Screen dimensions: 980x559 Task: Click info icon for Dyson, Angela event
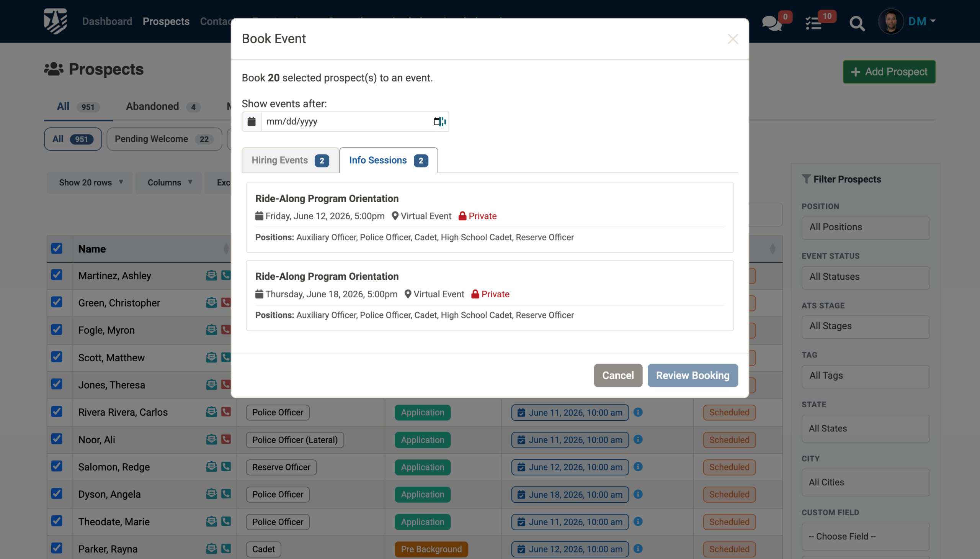point(638,494)
